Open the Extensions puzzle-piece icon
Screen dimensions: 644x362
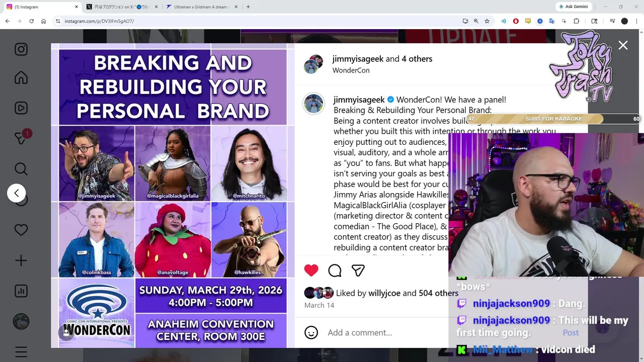[x=577, y=21]
